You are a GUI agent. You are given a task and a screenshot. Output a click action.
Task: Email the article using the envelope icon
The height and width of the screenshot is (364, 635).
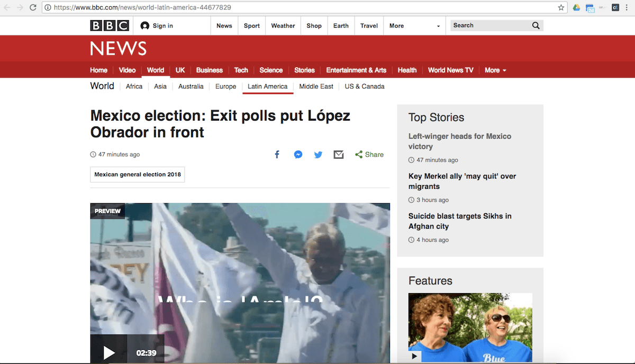(x=339, y=154)
